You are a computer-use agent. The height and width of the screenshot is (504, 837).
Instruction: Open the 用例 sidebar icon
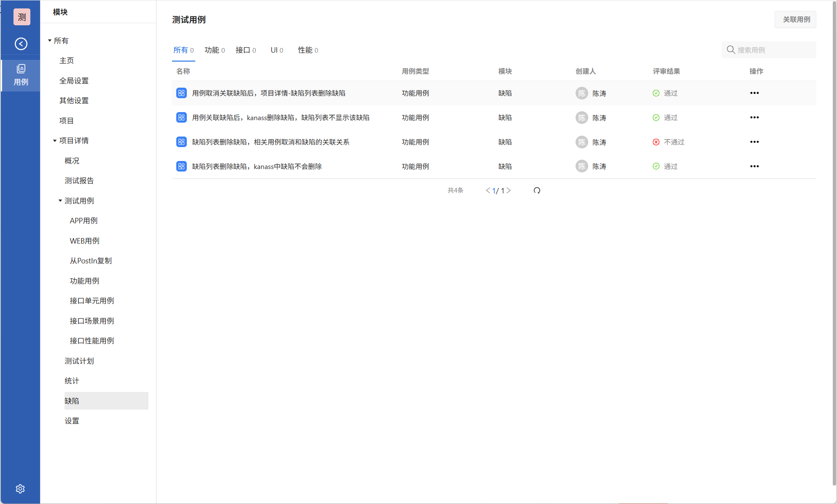(x=21, y=75)
